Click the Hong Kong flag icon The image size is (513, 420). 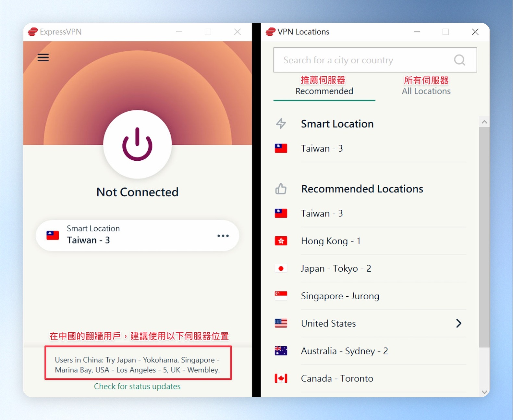point(281,241)
